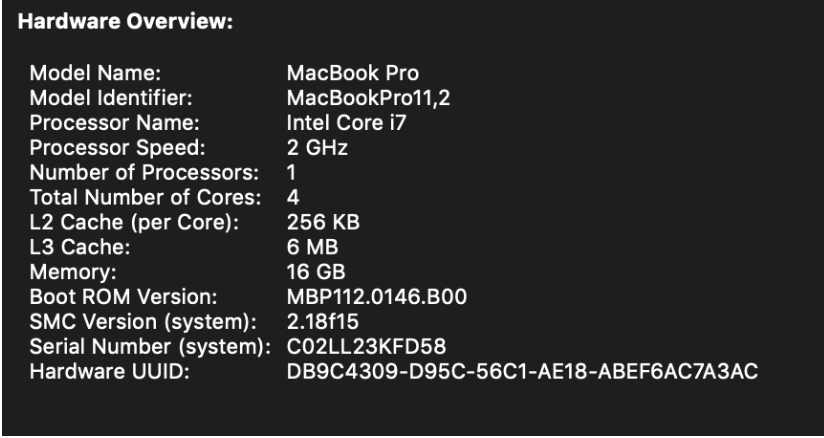Select the Hardware UUID value text
This screenshot has height=438, width=824.
[522, 372]
